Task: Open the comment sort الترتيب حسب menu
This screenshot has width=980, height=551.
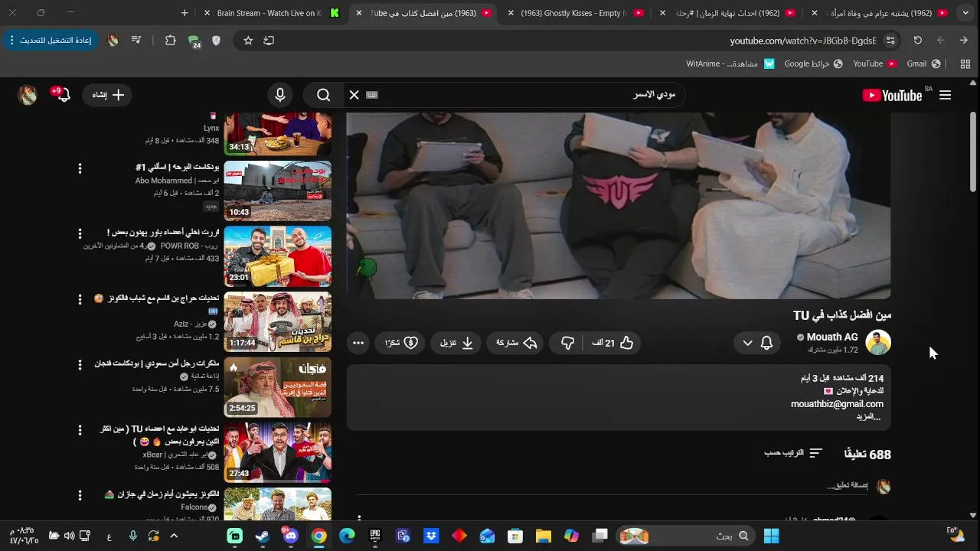Action: pyautogui.click(x=793, y=453)
